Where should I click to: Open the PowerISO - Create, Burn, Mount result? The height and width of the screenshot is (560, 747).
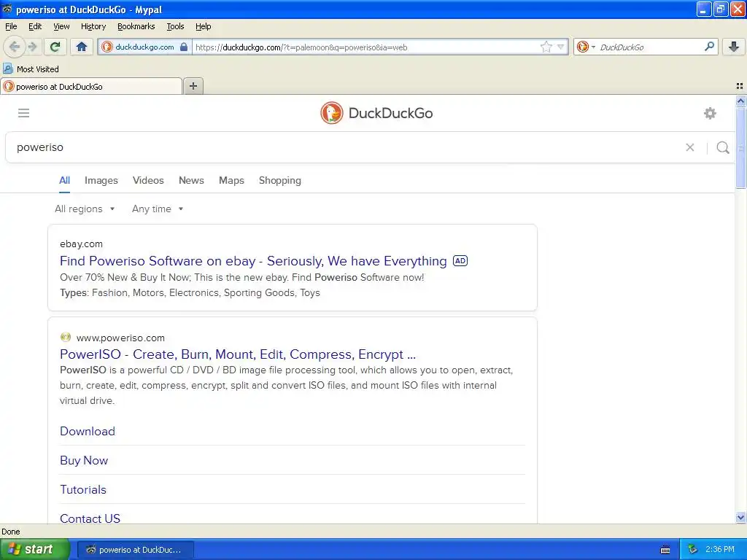point(238,354)
